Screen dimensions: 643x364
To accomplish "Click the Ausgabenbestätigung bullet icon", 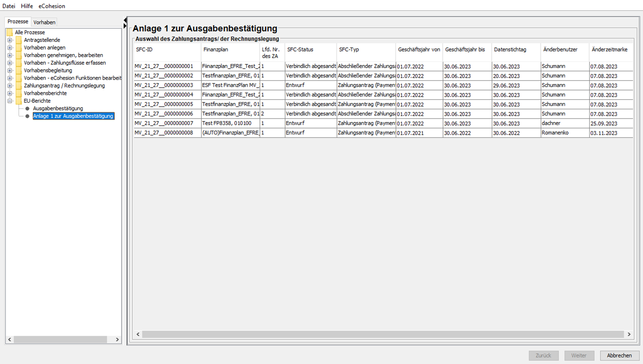I will pos(27,109).
